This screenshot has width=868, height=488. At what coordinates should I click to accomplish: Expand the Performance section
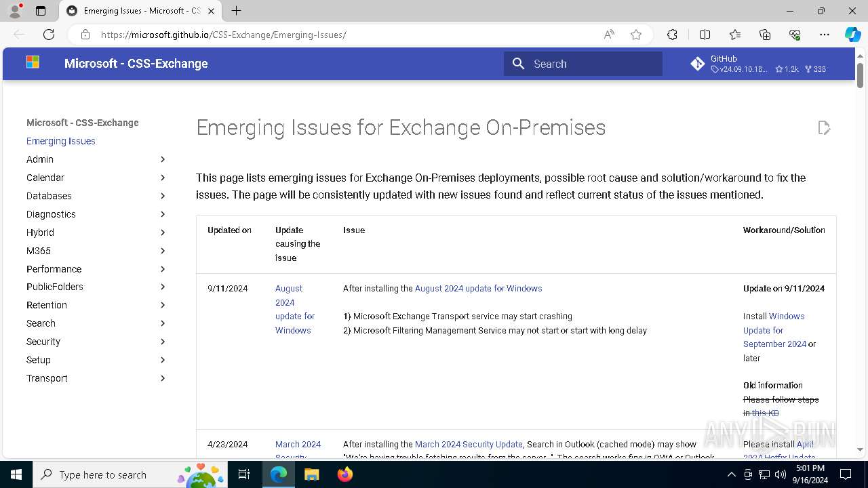click(x=163, y=269)
